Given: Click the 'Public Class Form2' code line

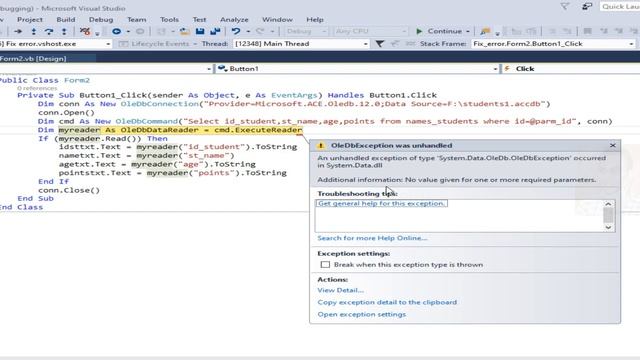Looking at the screenshot, I should point(44,80).
